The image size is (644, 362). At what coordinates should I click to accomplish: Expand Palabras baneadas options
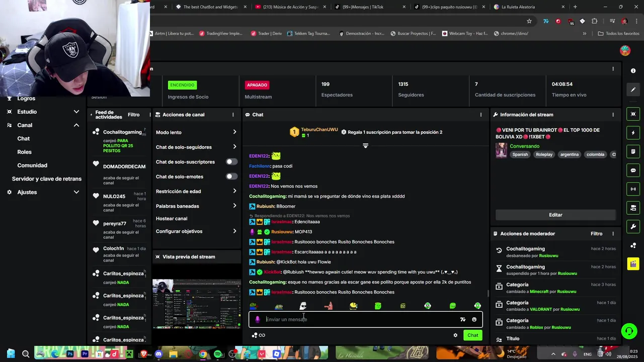pos(234,206)
